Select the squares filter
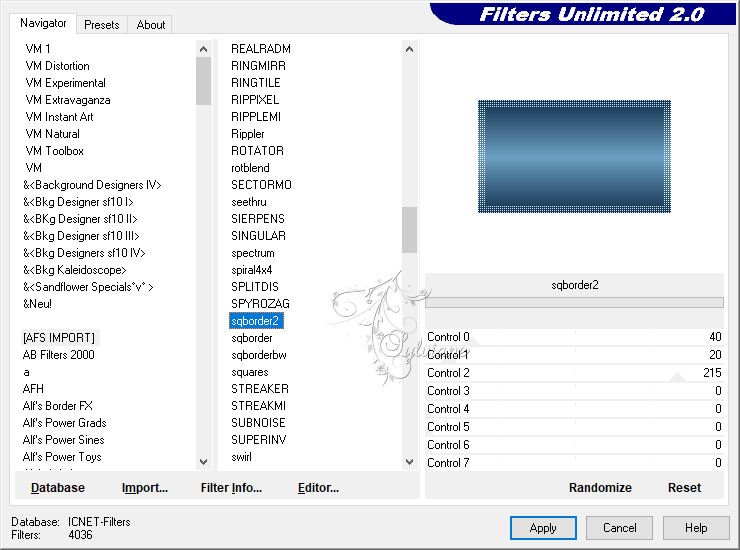This screenshot has width=740, height=550. click(x=250, y=372)
